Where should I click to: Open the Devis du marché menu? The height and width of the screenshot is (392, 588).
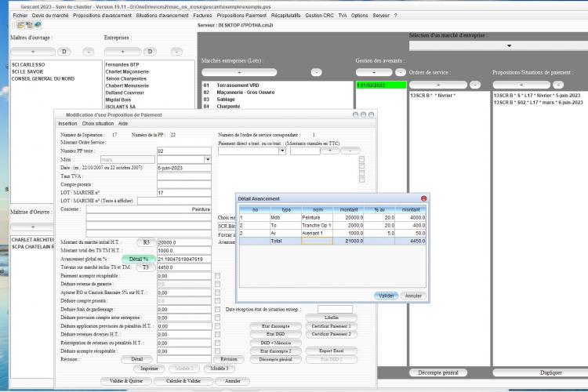pos(50,16)
